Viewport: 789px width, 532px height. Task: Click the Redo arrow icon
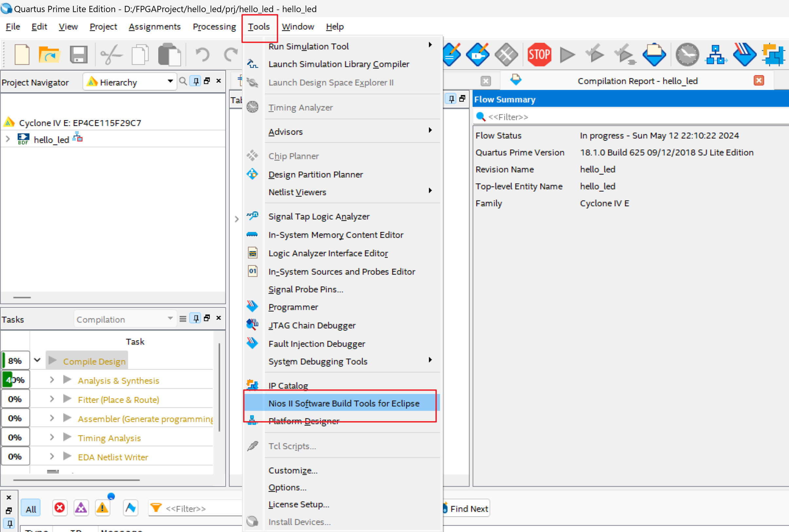232,54
